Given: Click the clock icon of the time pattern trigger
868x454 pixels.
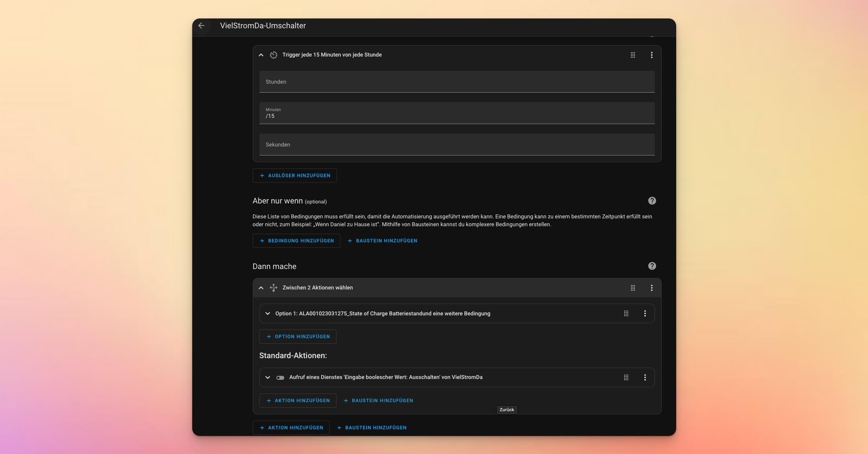Looking at the screenshot, I should pyautogui.click(x=274, y=55).
